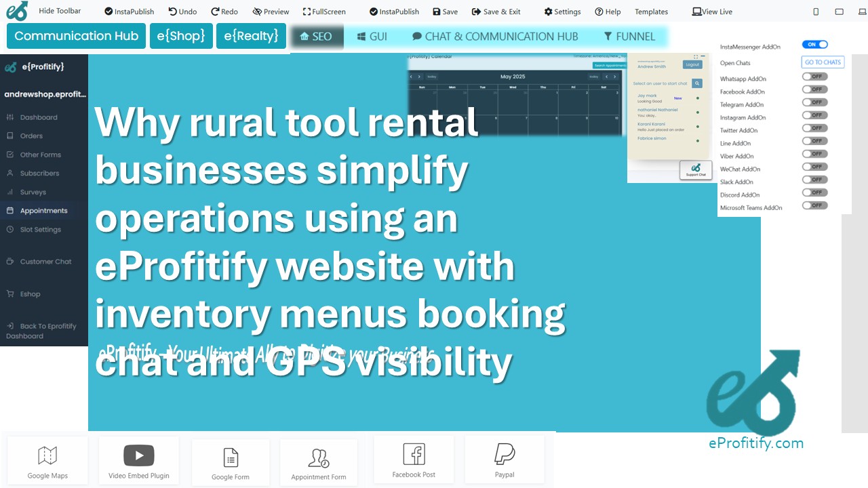The image size is (868, 488).
Task: Select the Video Embed Plugin
Action: [138, 460]
